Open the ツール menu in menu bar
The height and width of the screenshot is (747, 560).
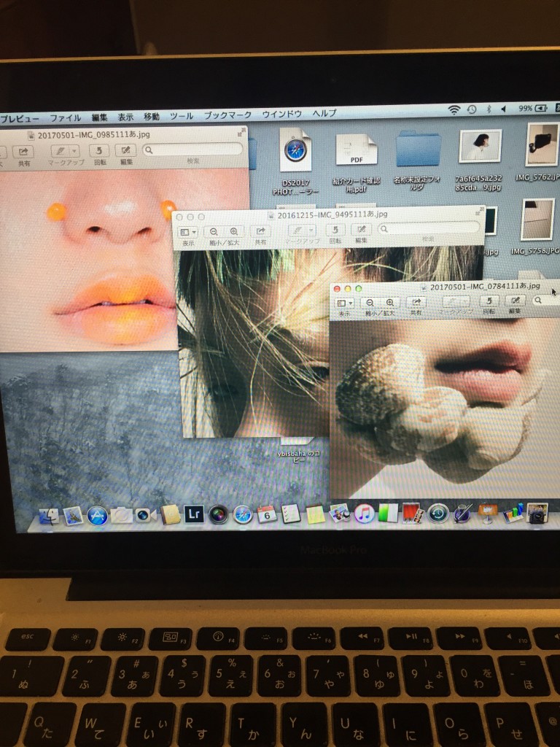click(182, 116)
